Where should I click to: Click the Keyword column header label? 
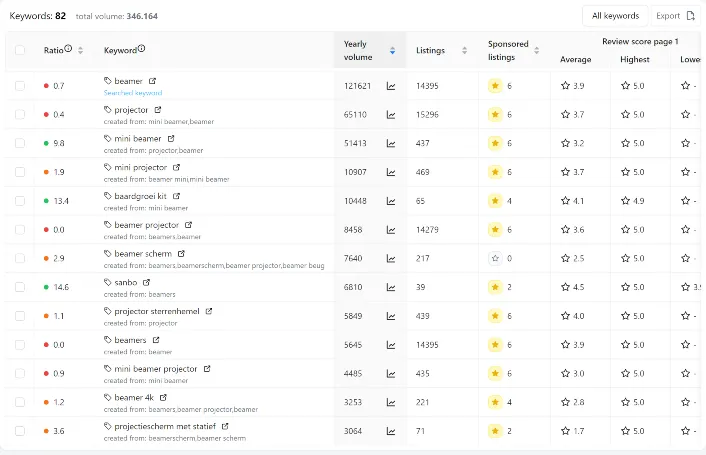(120, 50)
